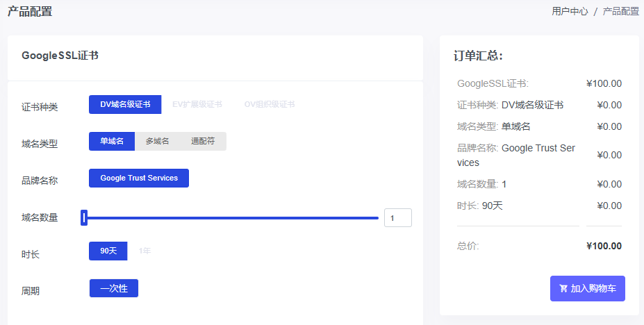The height and width of the screenshot is (325, 644).
Task: Click the ¥100.00 total price value
Action: coord(604,246)
